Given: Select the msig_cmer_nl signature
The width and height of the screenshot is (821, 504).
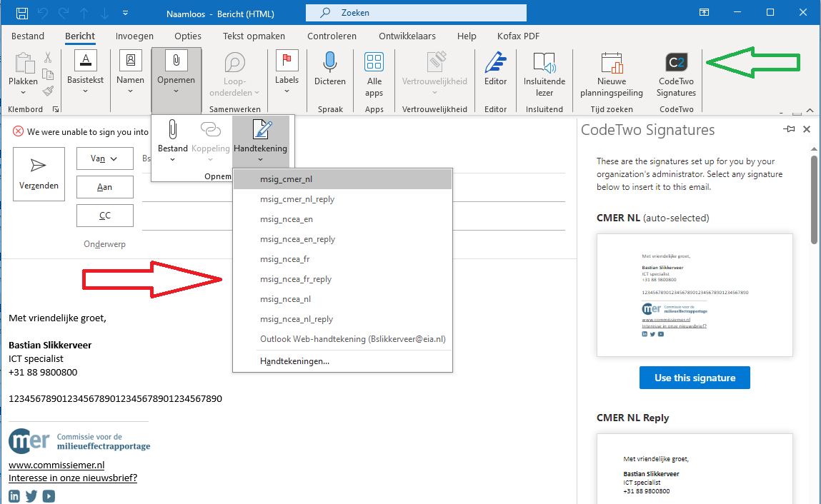Looking at the screenshot, I should 342,179.
